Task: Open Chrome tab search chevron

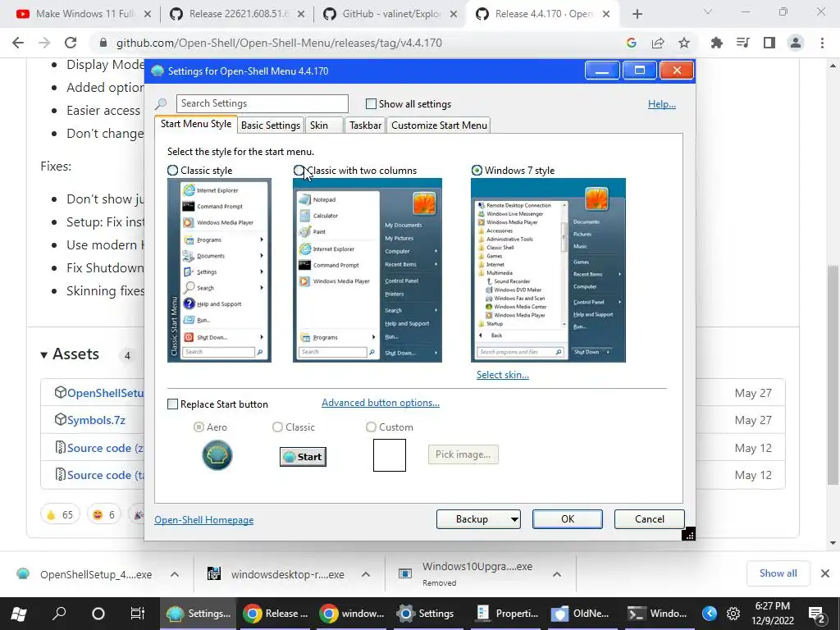Action: (708, 11)
